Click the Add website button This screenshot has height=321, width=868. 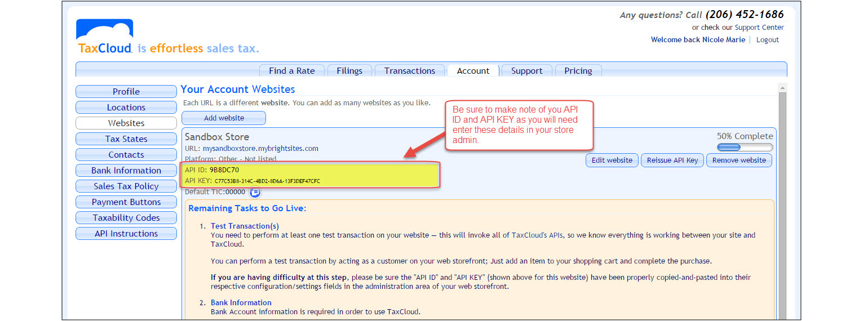(224, 118)
